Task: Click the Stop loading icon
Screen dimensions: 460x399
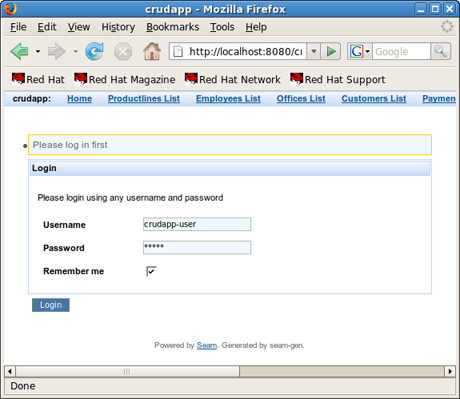Action: (x=123, y=52)
